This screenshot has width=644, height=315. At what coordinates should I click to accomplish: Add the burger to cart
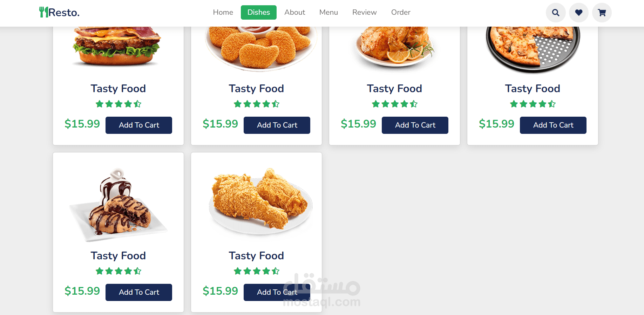tap(139, 125)
